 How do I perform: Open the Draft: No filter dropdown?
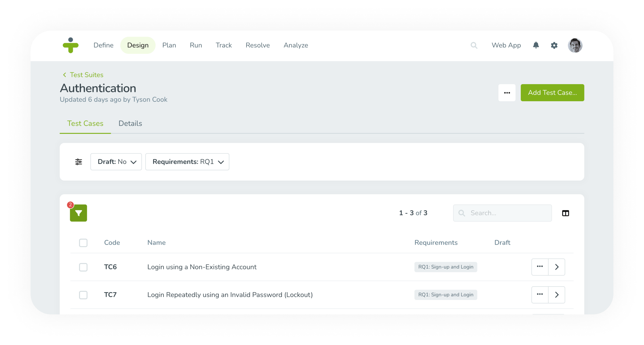point(116,162)
